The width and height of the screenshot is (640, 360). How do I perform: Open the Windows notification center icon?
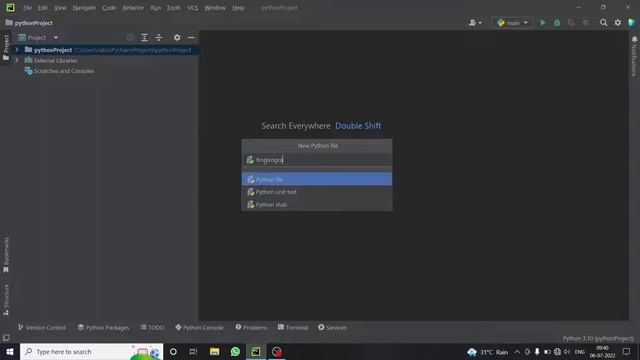point(626,351)
